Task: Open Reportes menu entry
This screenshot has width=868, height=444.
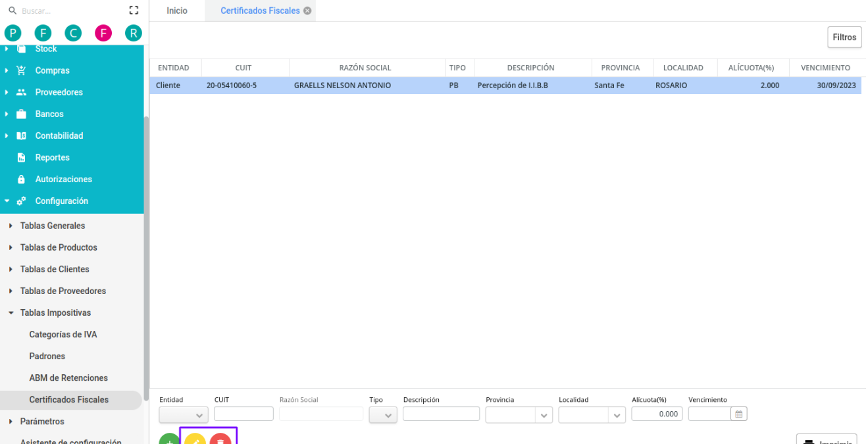Action: pyautogui.click(x=53, y=157)
